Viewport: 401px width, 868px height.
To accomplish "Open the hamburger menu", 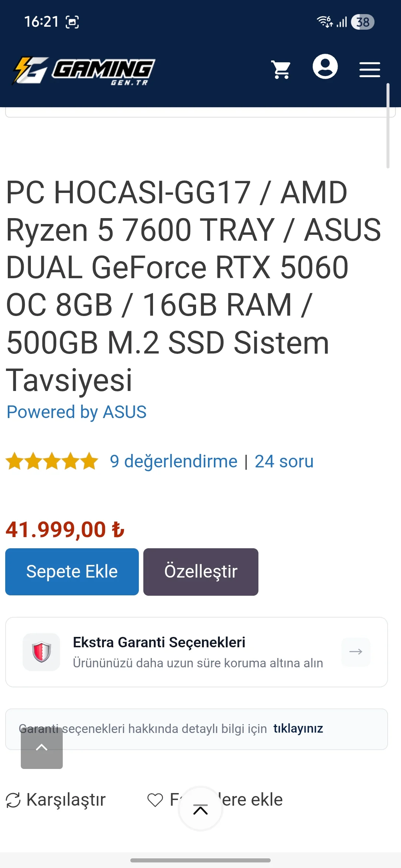I will coord(370,70).
